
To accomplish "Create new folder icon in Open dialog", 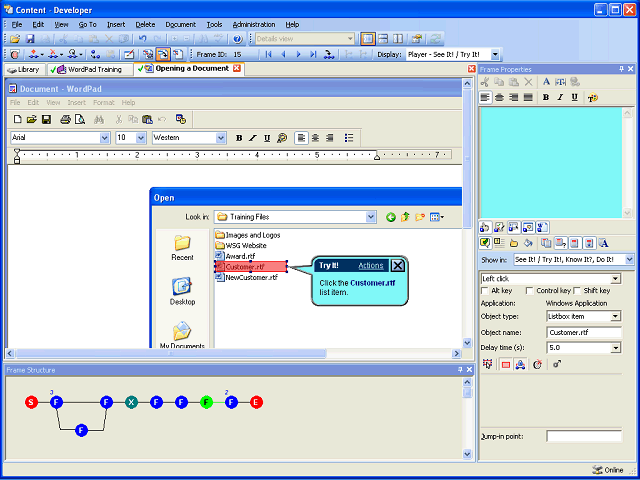I will click(x=420, y=217).
